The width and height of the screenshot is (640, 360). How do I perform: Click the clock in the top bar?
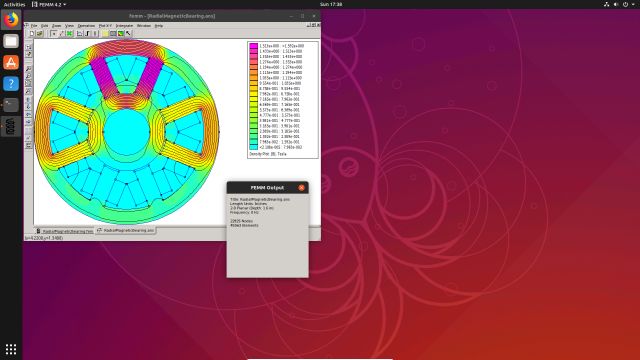coord(331,4)
